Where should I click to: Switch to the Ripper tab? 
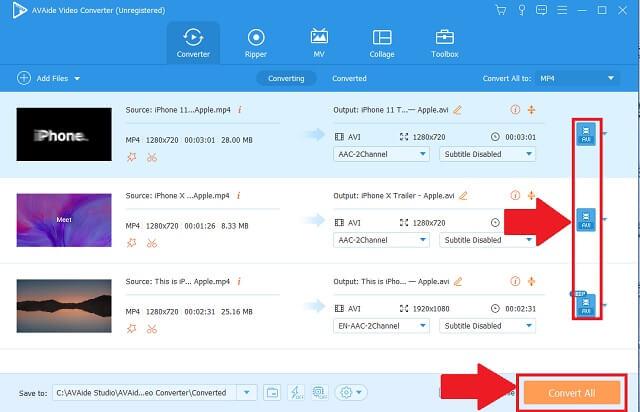(256, 43)
